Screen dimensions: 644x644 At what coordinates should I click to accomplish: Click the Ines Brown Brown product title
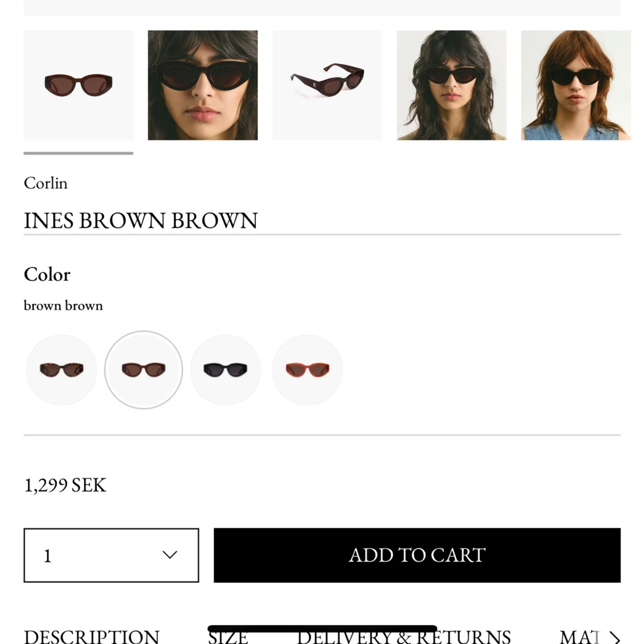(x=141, y=220)
